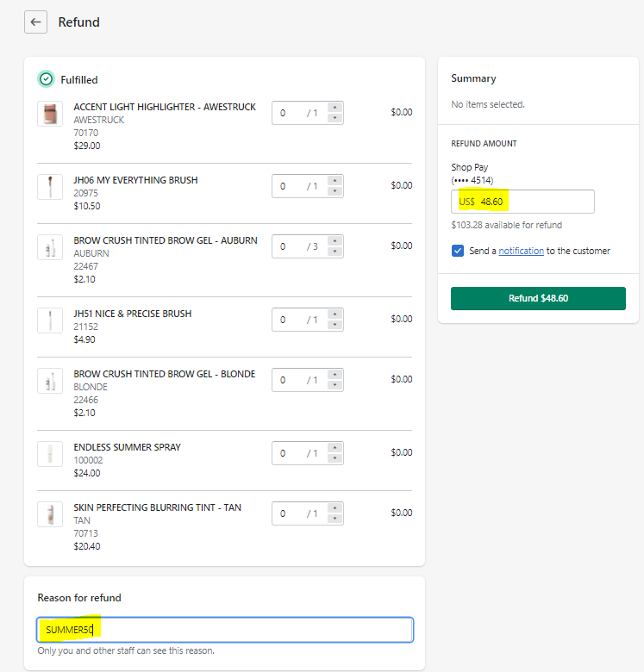This screenshot has height=672, width=644.
Task: Click the $10.50 price text
Action: click(87, 206)
